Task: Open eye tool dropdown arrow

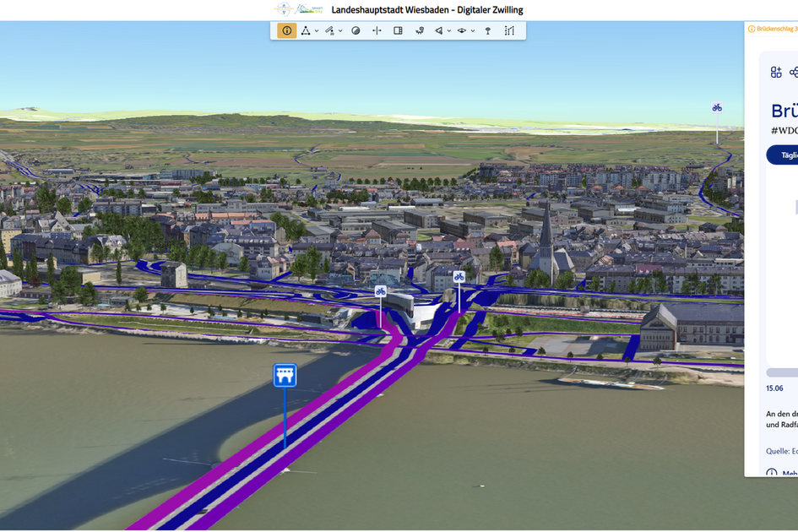Action: click(x=473, y=31)
